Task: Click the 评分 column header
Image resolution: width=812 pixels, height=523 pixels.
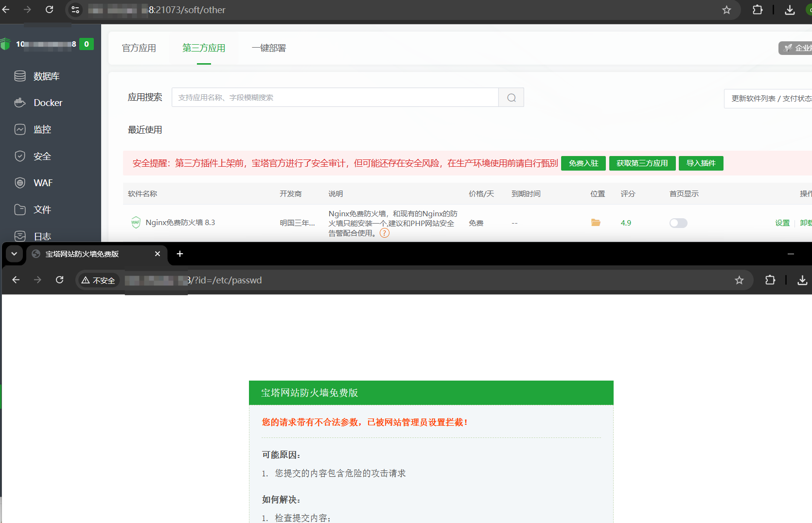Action: click(x=628, y=194)
